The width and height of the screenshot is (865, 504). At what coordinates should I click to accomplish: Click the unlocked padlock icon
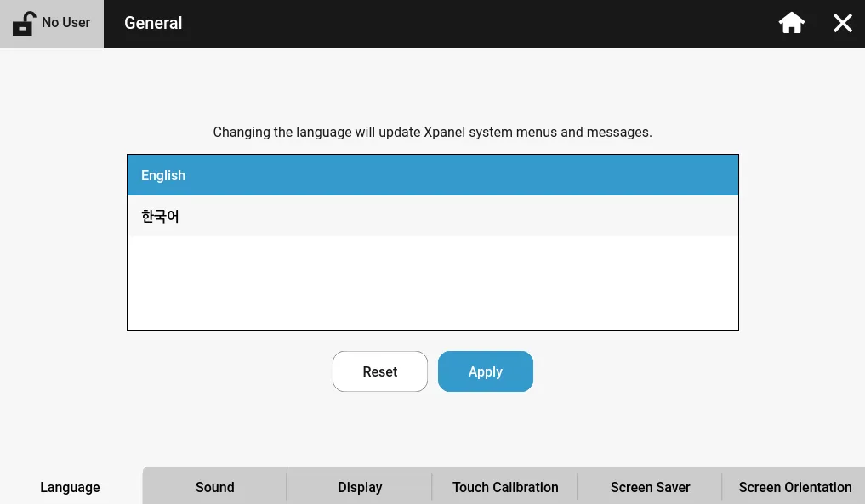[x=24, y=23]
